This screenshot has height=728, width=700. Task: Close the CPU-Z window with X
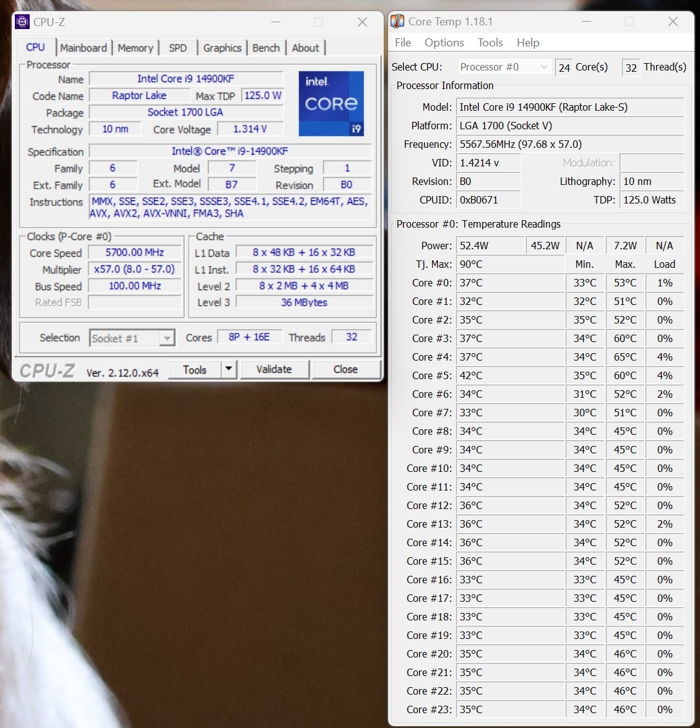362,22
